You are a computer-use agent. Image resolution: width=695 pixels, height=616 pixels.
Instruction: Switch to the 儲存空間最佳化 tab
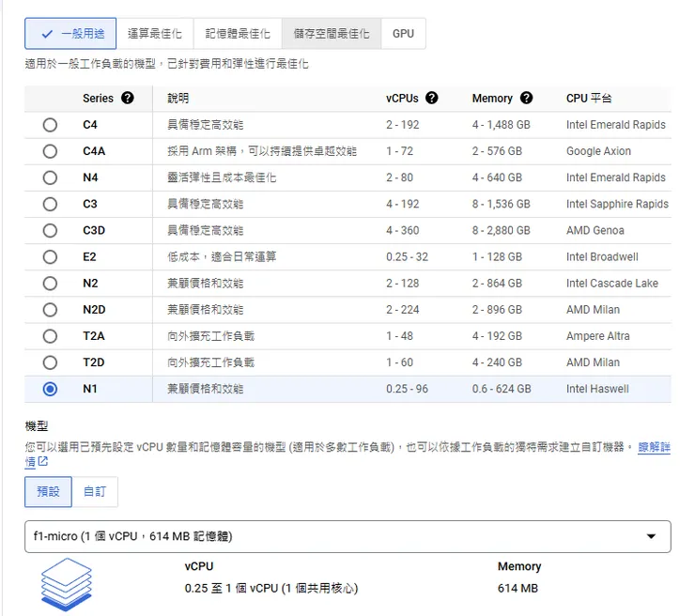click(332, 34)
